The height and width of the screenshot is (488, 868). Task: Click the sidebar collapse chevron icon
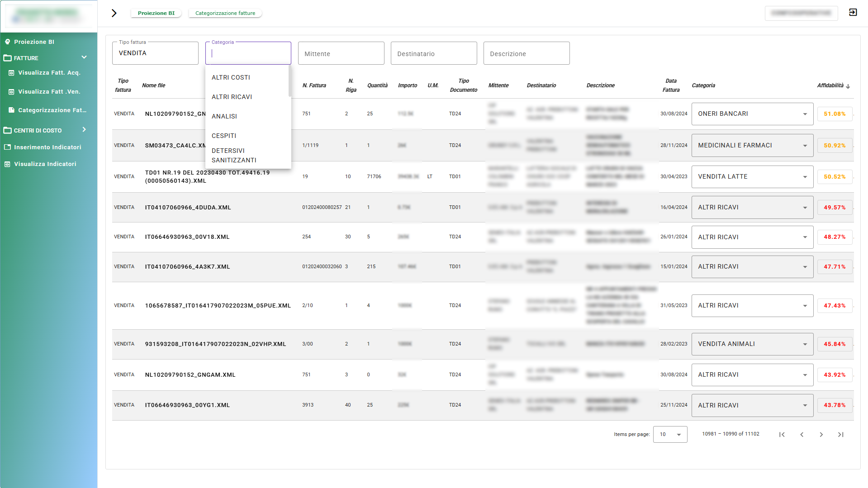click(x=114, y=13)
